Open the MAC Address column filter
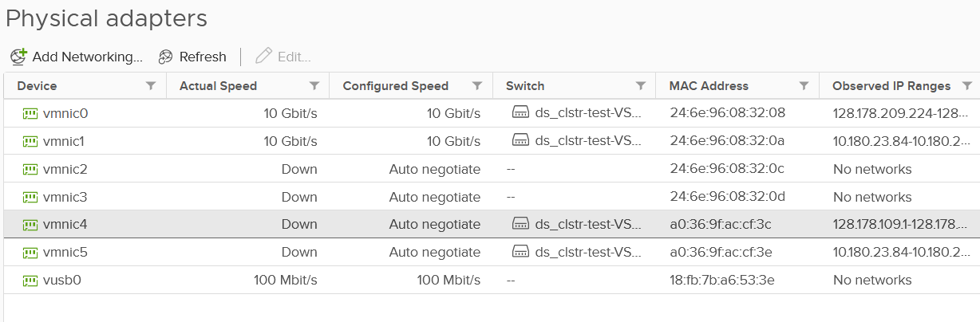The height and width of the screenshot is (322, 980). (x=804, y=86)
